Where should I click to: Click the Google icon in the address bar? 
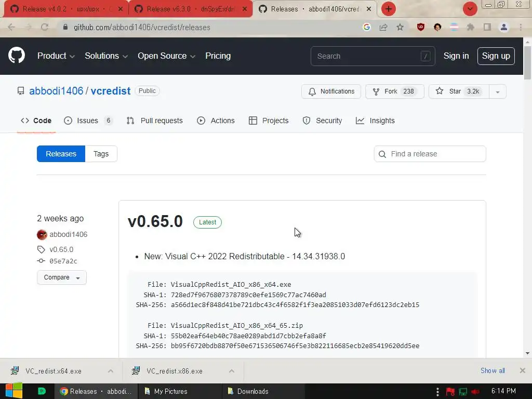tap(366, 27)
